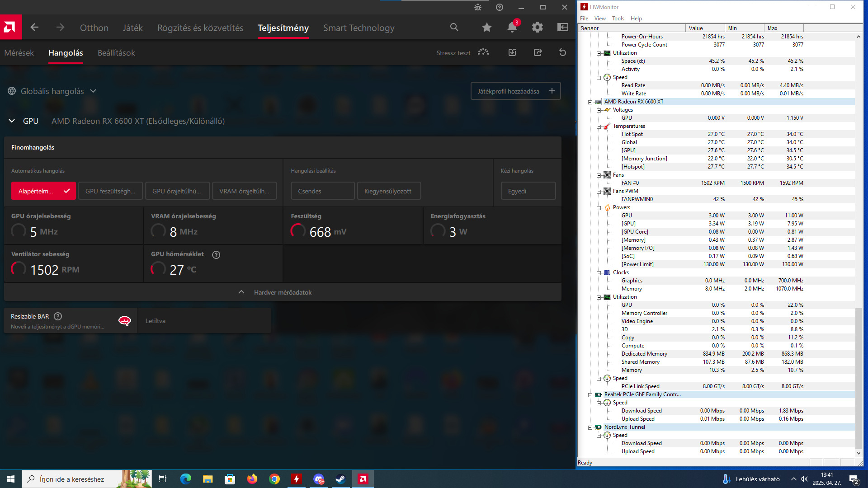868x488 pixels.
Task: Select the Egyedi manual tuning option
Action: click(528, 191)
